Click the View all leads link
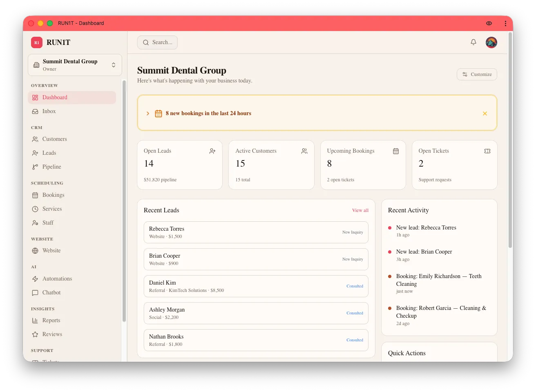 (x=360, y=210)
